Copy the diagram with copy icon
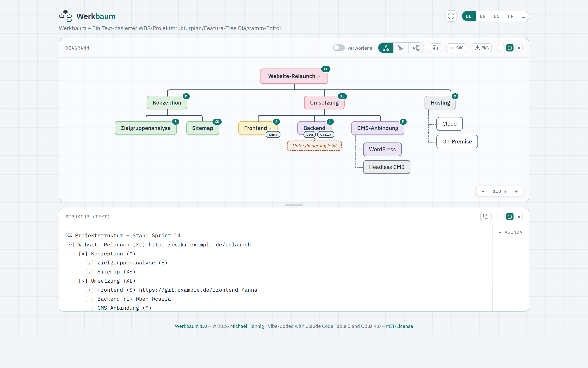The width and height of the screenshot is (588, 368). (435, 48)
